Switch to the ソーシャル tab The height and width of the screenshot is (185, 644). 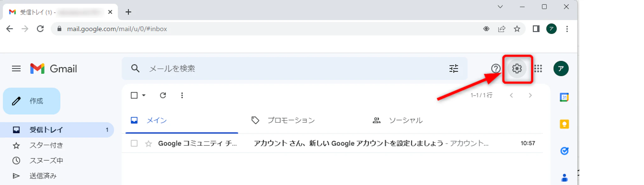click(405, 121)
